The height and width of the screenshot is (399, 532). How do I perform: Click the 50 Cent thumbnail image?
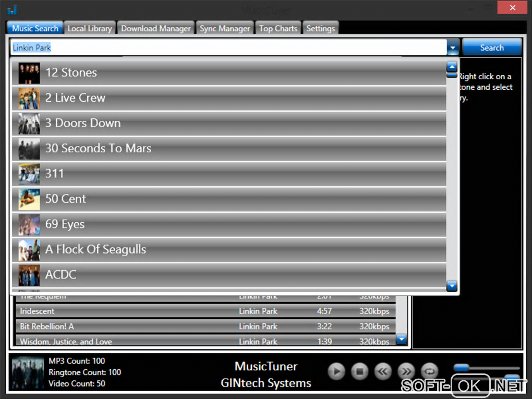pyautogui.click(x=29, y=199)
